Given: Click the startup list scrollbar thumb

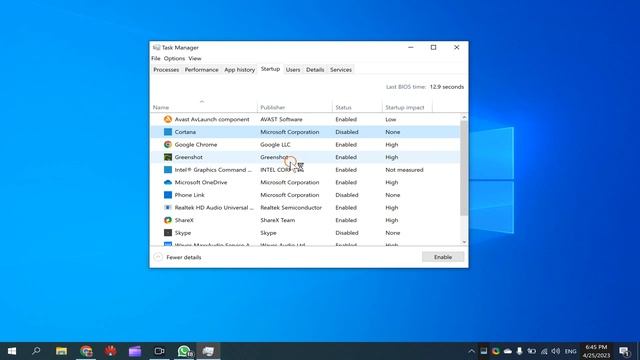Looking at the screenshot, I should tap(464, 168).
